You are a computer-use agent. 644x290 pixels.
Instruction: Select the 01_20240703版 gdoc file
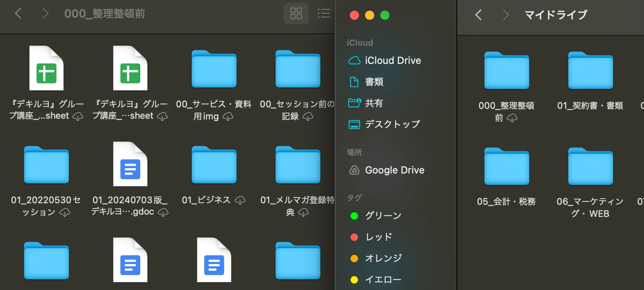pos(130,164)
